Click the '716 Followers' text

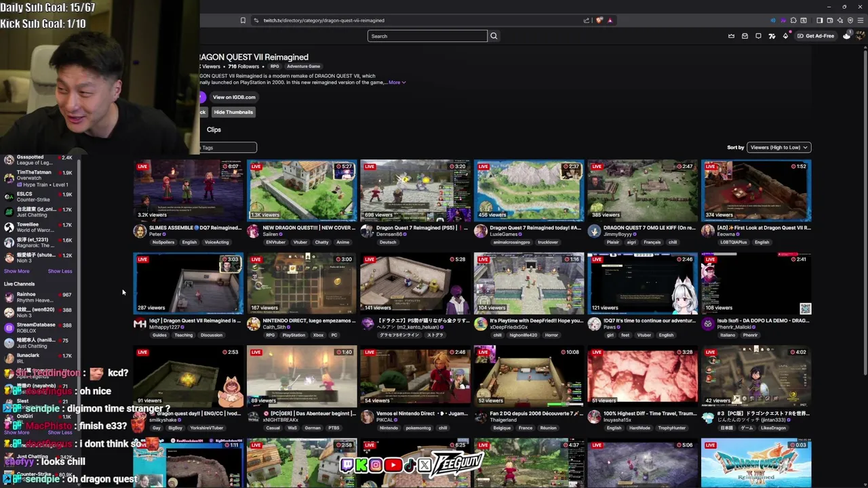click(x=243, y=66)
